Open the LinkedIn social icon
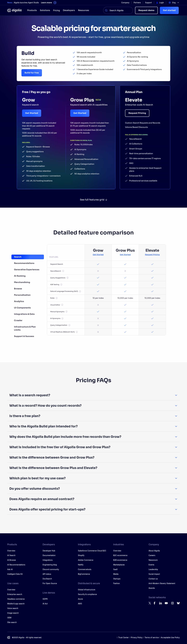Screen dimensions: 187x644 pos(161,603)
